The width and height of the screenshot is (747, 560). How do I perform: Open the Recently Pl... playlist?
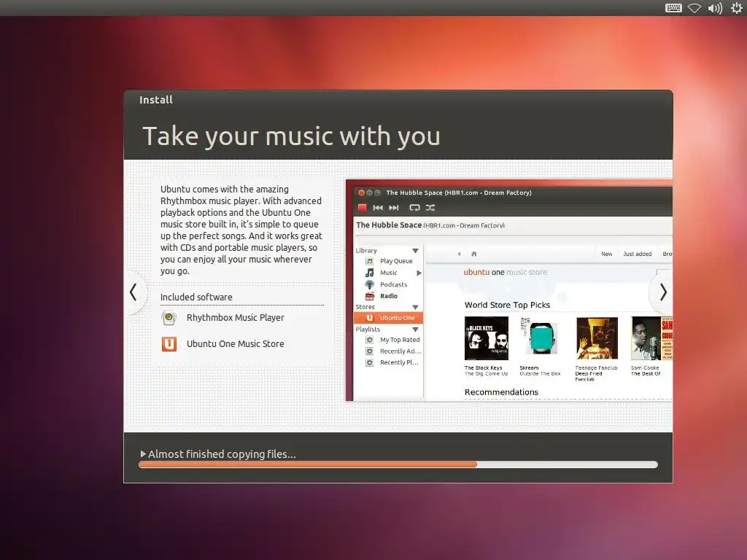399,362
